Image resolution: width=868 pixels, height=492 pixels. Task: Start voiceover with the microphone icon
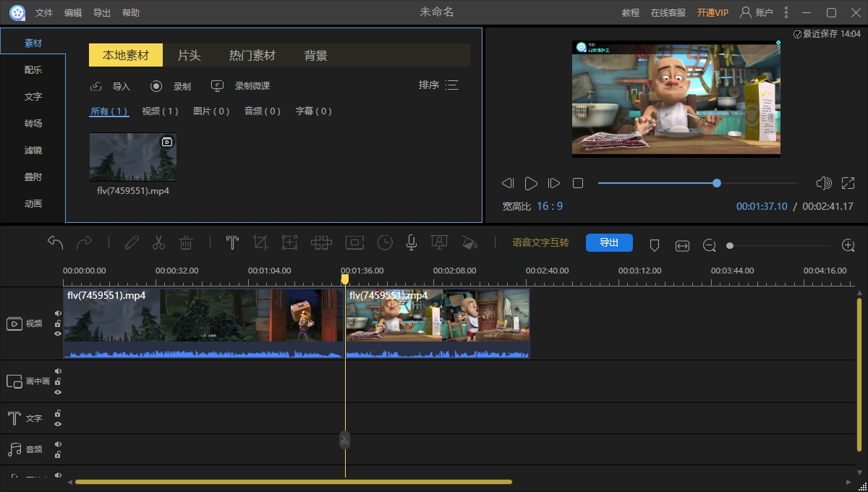(x=412, y=243)
